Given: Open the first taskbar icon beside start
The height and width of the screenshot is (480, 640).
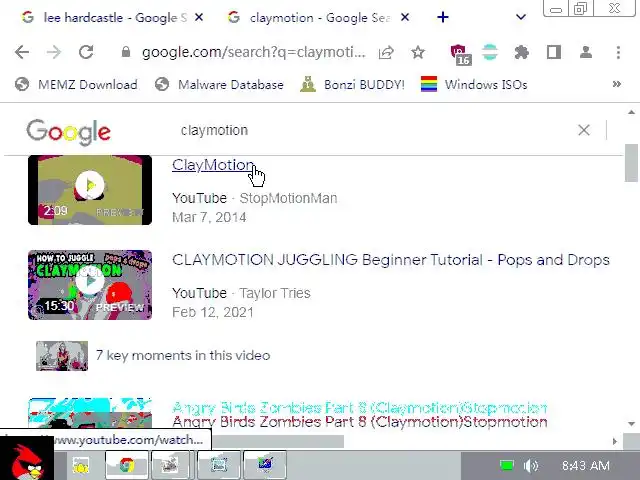Looking at the screenshot, I should pos(81,465).
